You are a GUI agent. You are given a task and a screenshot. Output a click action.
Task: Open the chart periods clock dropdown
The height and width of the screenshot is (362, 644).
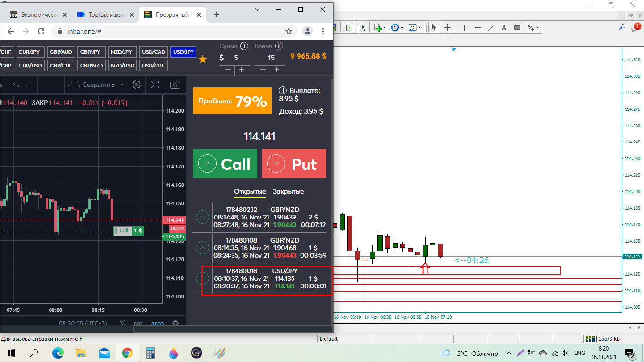click(396, 28)
